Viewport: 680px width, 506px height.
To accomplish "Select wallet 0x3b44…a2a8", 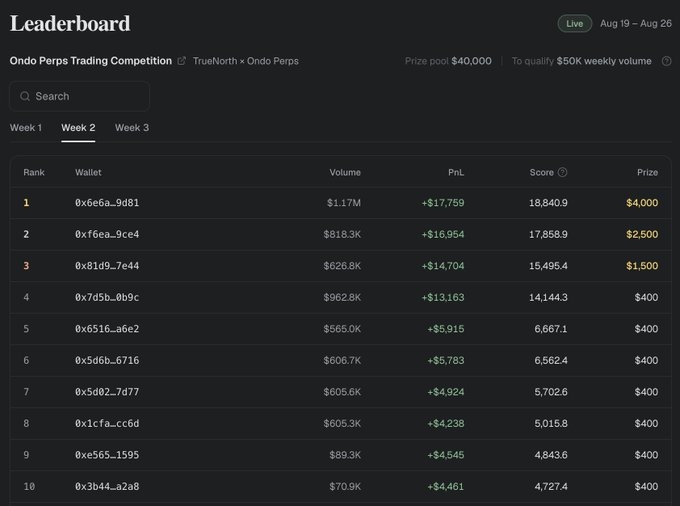I will click(x=107, y=486).
